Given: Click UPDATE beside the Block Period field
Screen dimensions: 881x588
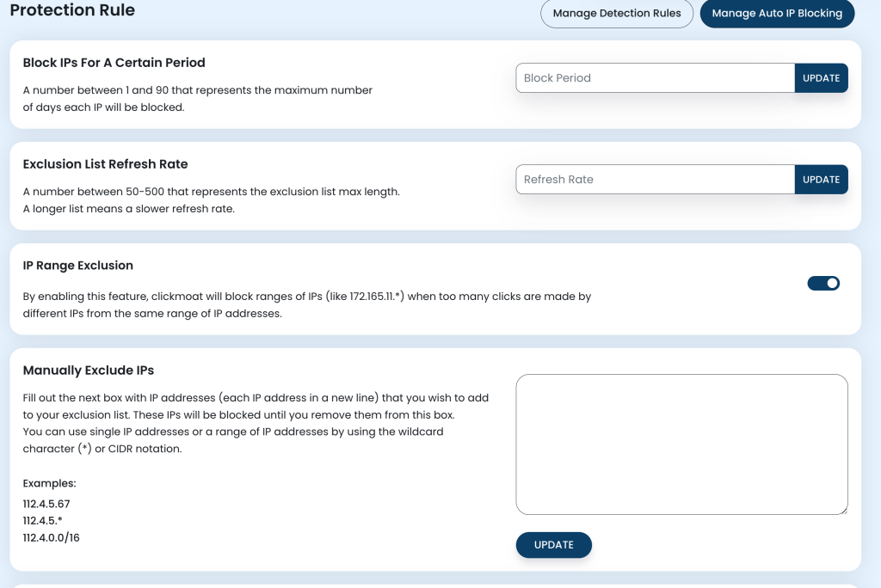Looking at the screenshot, I should click(821, 78).
